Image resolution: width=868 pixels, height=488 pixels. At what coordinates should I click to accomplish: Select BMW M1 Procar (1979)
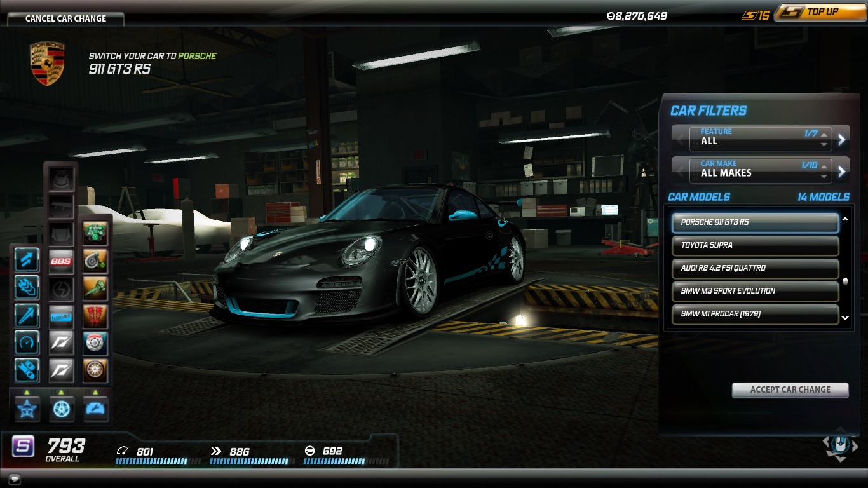[756, 314]
